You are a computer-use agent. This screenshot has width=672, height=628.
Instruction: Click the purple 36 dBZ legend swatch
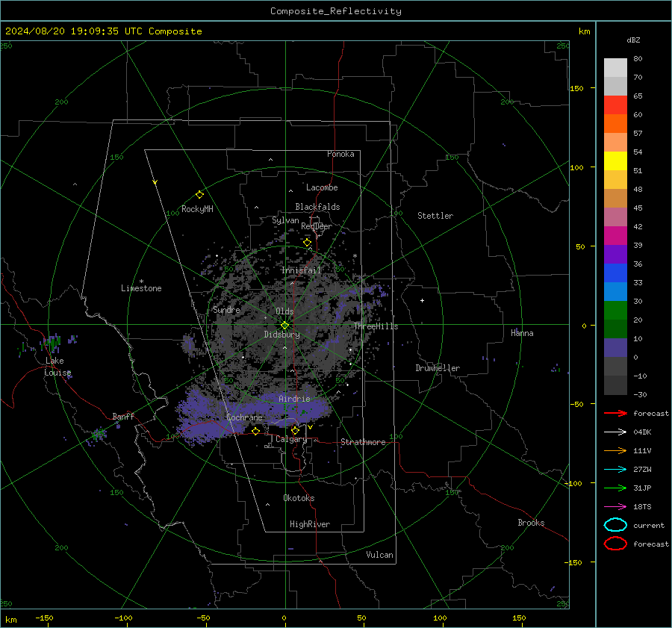pos(615,254)
